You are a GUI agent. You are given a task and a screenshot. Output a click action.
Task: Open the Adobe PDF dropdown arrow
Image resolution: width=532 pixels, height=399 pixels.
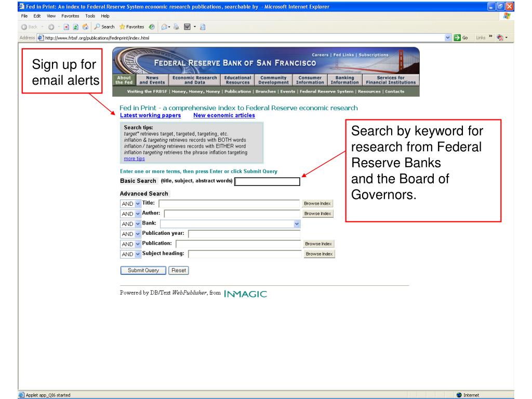506,37
